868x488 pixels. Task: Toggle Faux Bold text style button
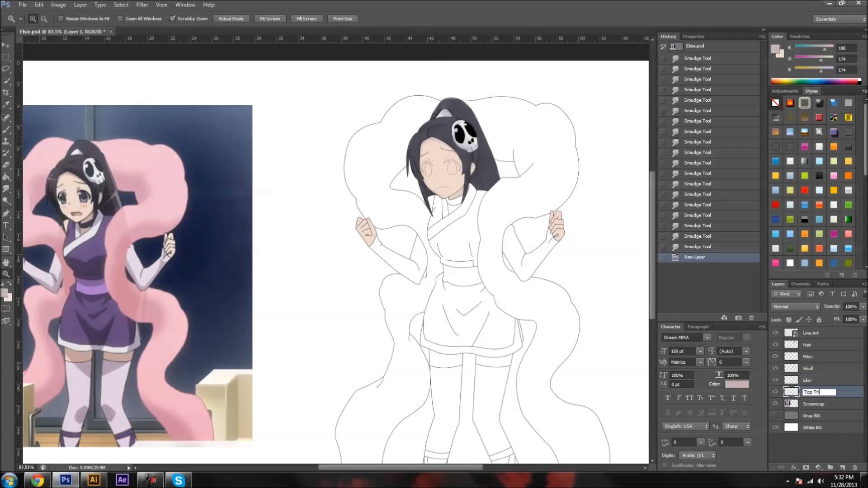[668, 398]
